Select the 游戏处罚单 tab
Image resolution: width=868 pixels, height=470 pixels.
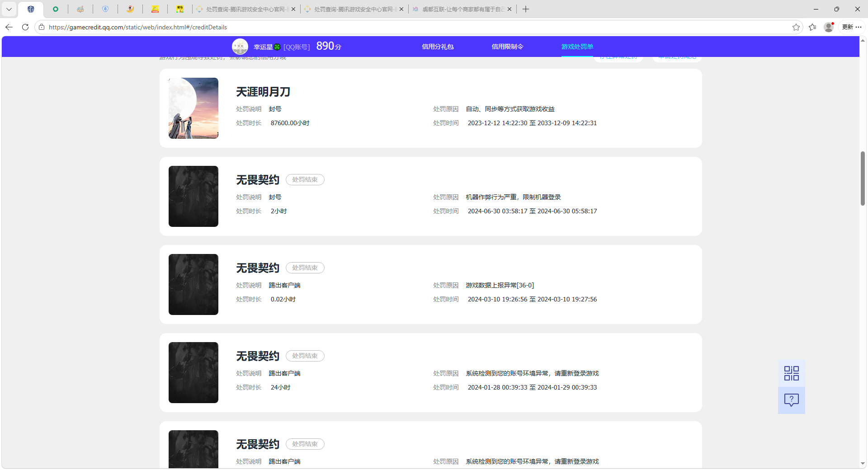click(x=577, y=47)
